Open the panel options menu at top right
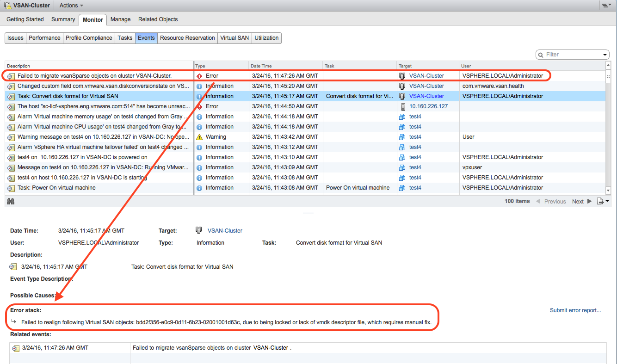This screenshot has height=364, width=617. (606, 6)
